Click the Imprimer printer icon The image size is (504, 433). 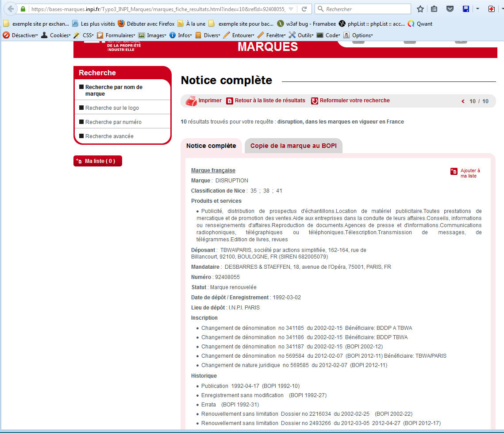click(x=191, y=101)
